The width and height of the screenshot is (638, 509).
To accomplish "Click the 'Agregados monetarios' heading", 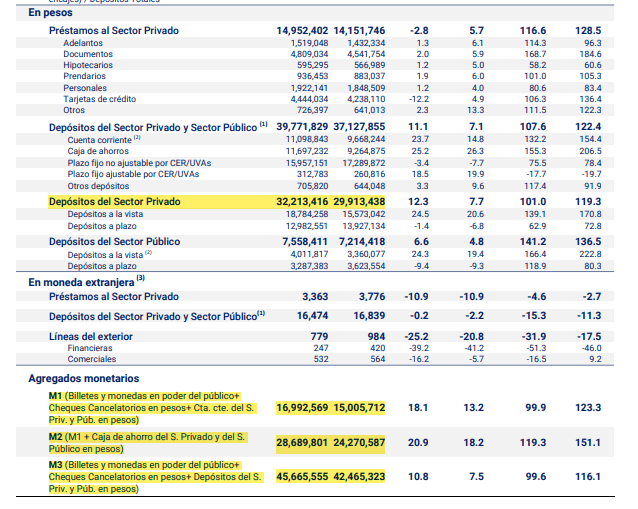I will click(x=83, y=379).
